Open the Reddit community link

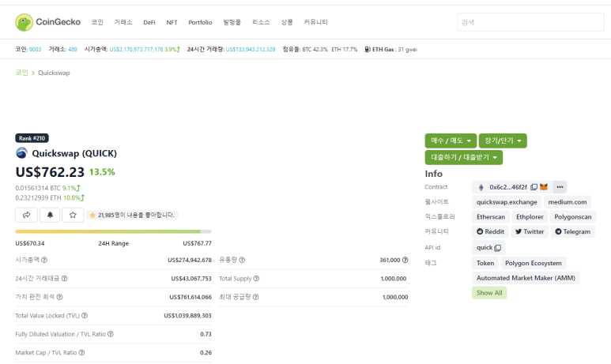[x=490, y=231]
